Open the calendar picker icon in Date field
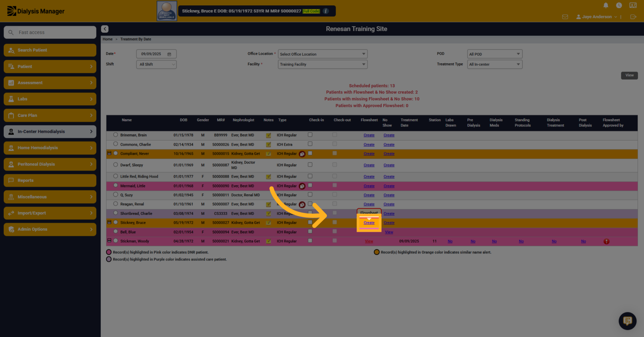The height and width of the screenshot is (337, 644). tap(169, 54)
